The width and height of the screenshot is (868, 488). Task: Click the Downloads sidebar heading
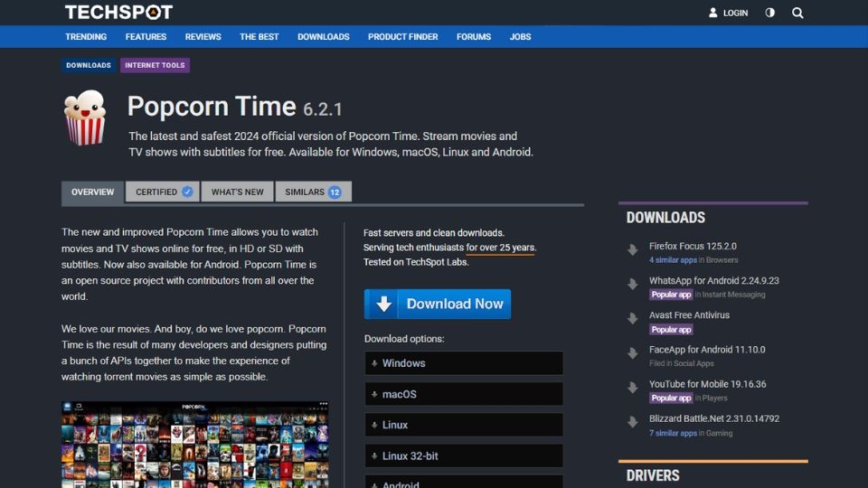(665, 218)
